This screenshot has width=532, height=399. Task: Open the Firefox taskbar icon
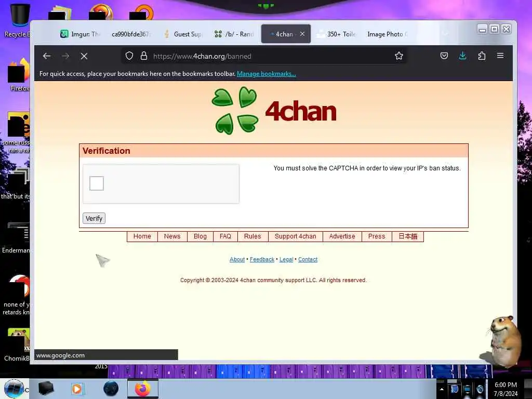click(x=143, y=389)
